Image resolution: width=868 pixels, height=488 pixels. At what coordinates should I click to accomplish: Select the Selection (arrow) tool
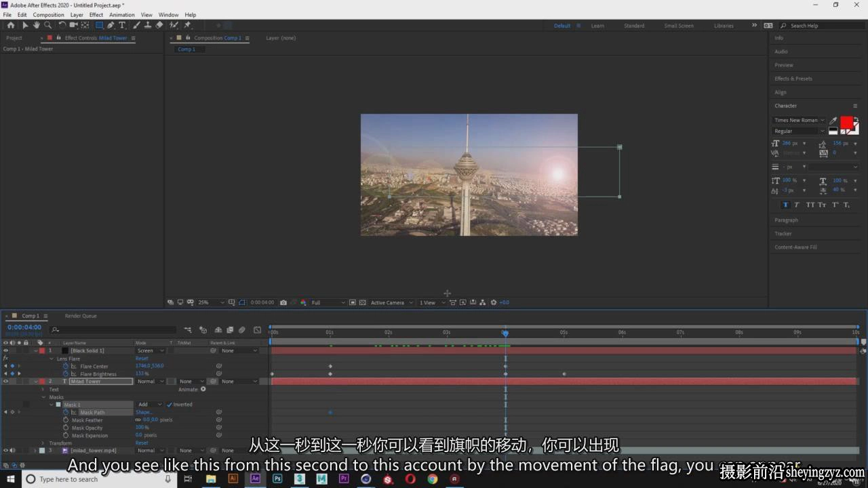[25, 25]
